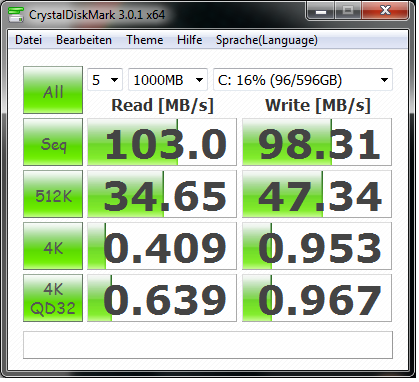Open the Hilfe menu
The width and height of the screenshot is (419, 382).
(x=190, y=40)
